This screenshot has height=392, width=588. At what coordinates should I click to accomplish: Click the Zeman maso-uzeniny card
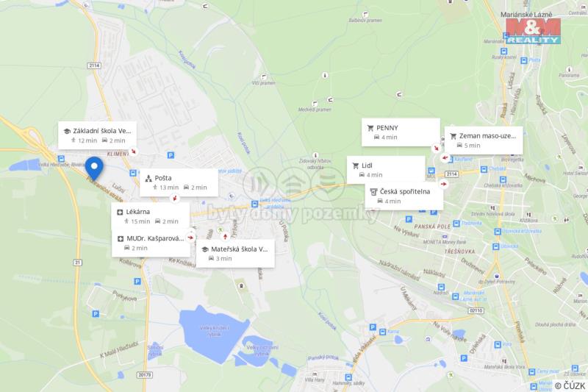(484, 140)
